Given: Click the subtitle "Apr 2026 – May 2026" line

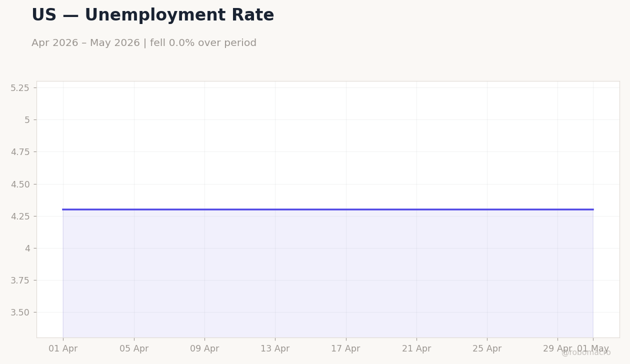Looking at the screenshot, I should pyautogui.click(x=144, y=43).
